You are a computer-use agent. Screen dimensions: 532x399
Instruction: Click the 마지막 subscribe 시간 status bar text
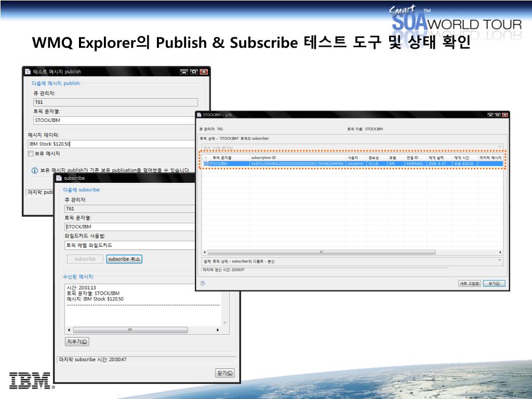point(92,360)
